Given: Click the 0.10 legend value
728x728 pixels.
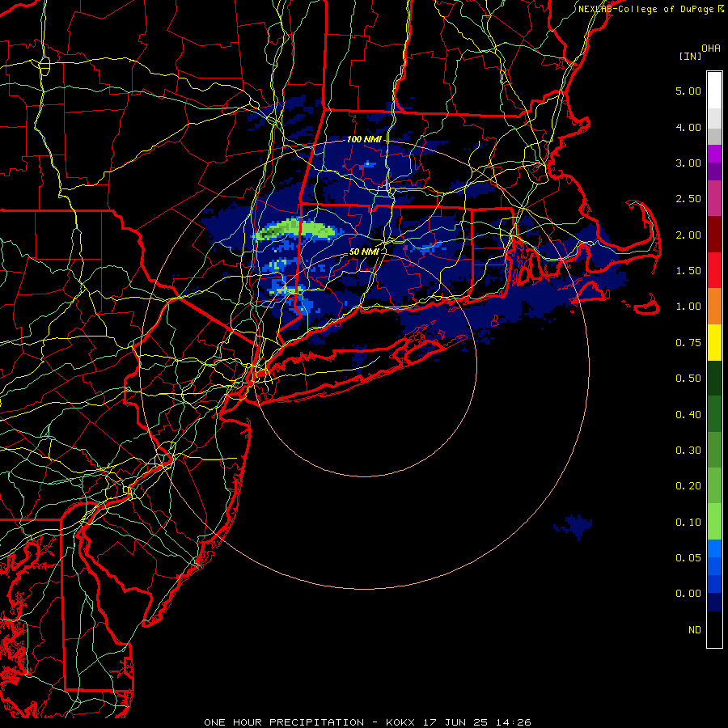Looking at the screenshot, I should click(x=688, y=523).
